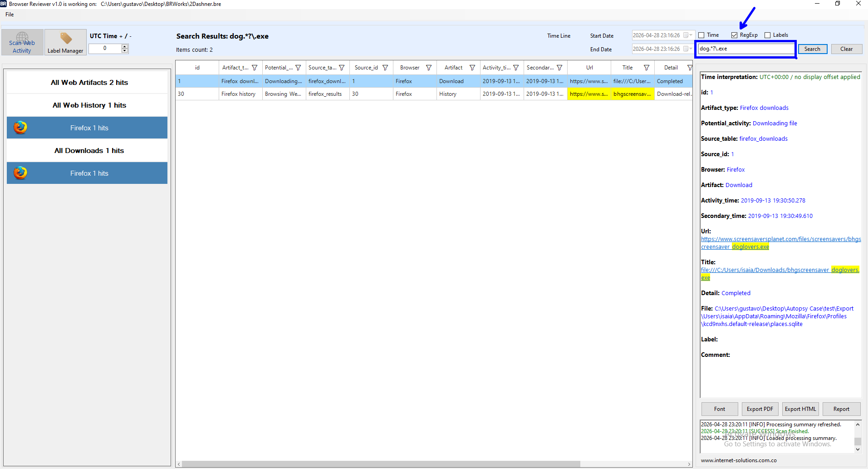Image resolution: width=868 pixels, height=469 pixels.
Task: Click Completed Detail cell in row 1
Action: [674, 81]
